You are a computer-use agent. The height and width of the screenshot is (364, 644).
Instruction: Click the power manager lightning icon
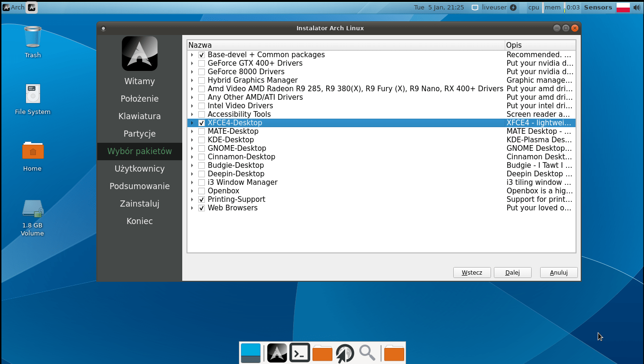tap(513, 8)
